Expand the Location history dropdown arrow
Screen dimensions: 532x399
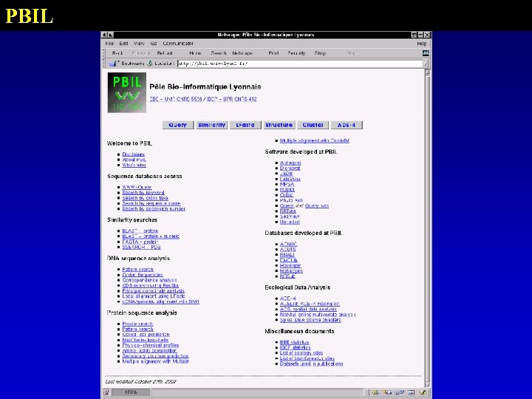[426, 64]
